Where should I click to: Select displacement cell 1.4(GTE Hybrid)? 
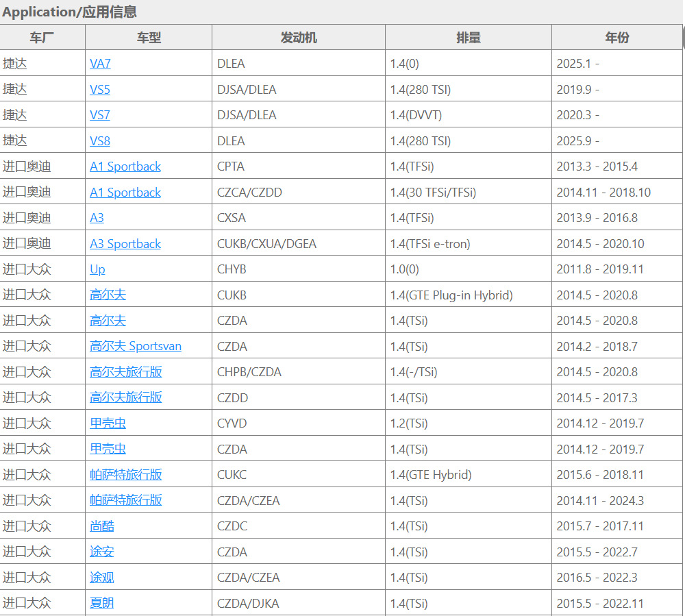click(x=469, y=474)
